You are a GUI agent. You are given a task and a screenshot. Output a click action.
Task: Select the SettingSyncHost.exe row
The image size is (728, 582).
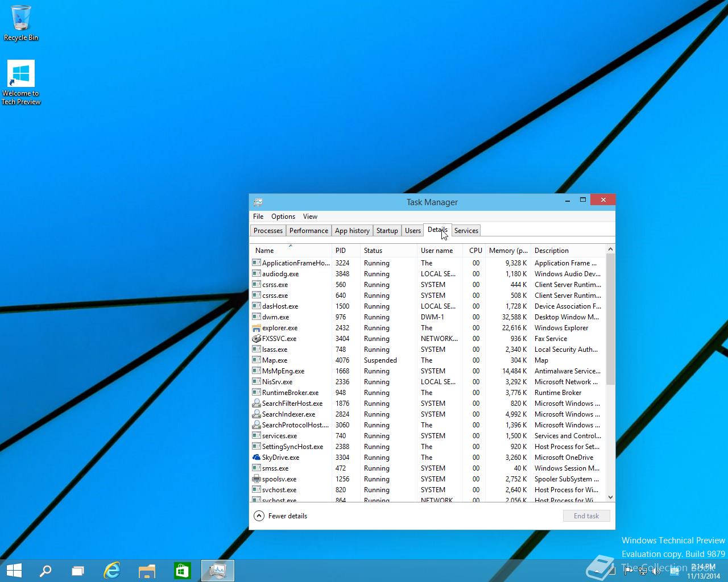pyautogui.click(x=428, y=447)
